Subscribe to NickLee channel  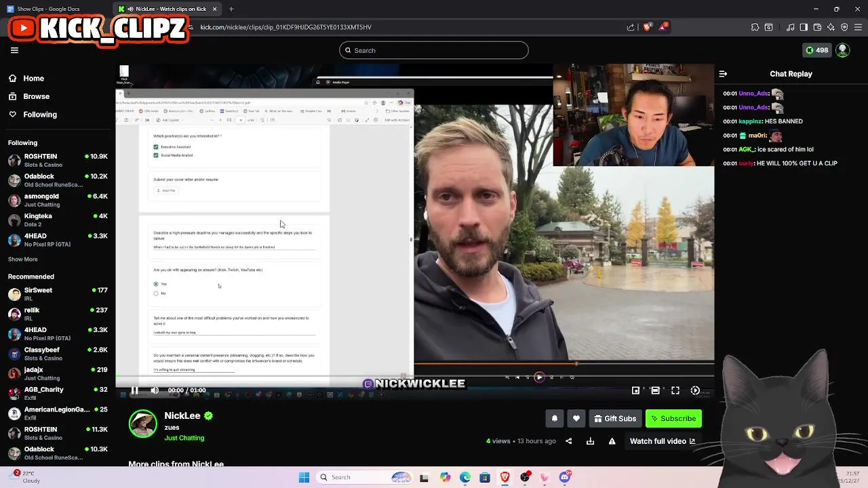tap(673, 419)
